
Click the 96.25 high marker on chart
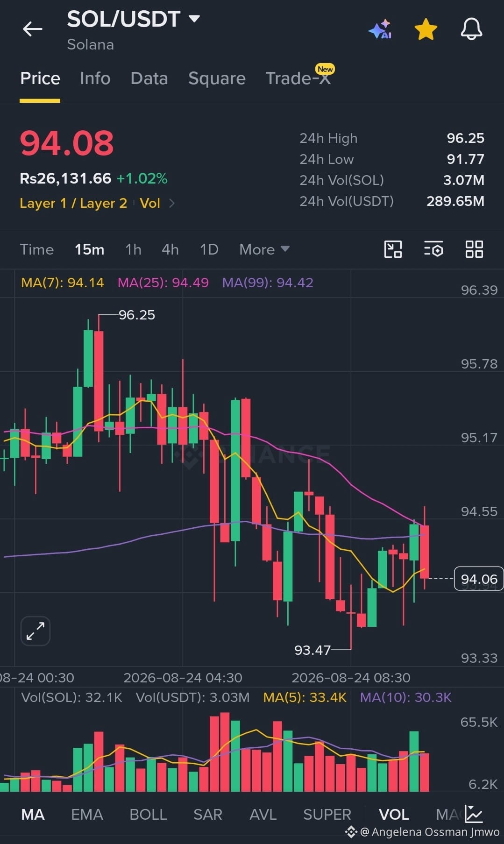coord(136,315)
